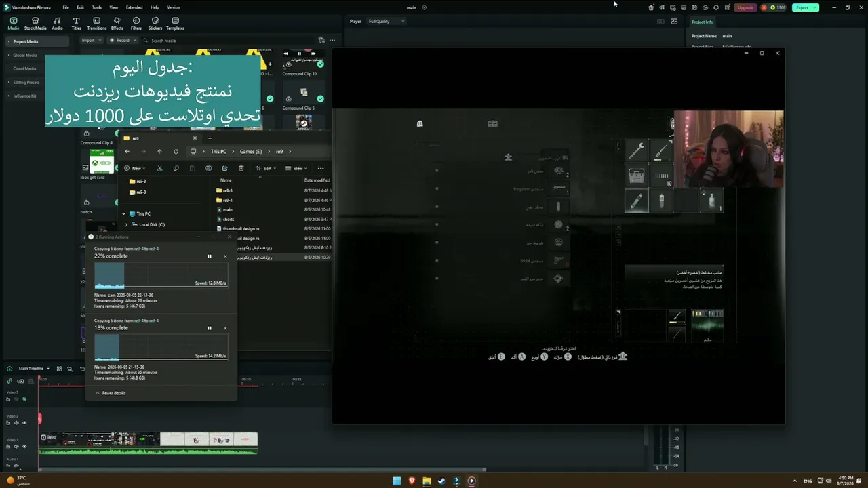Mute the Video 3 track
Viewport: 868px width, 488px height.
tap(16, 399)
